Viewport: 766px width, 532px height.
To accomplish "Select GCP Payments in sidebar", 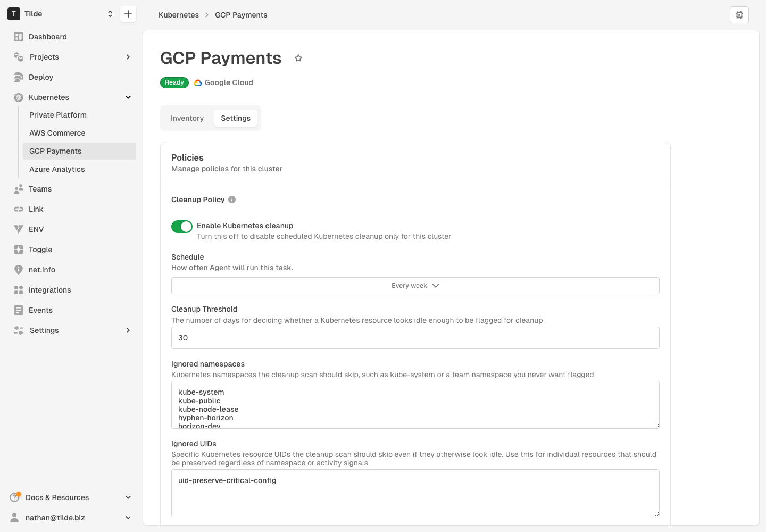I will click(79, 151).
